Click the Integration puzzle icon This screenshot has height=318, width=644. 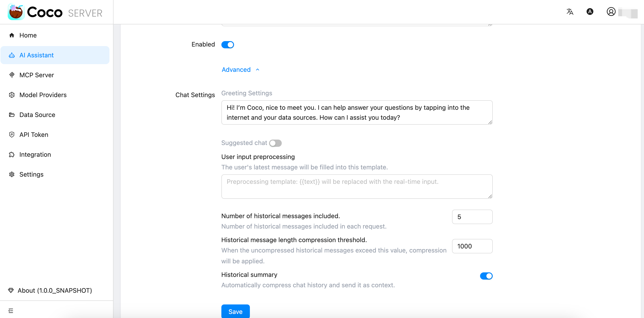click(x=12, y=154)
